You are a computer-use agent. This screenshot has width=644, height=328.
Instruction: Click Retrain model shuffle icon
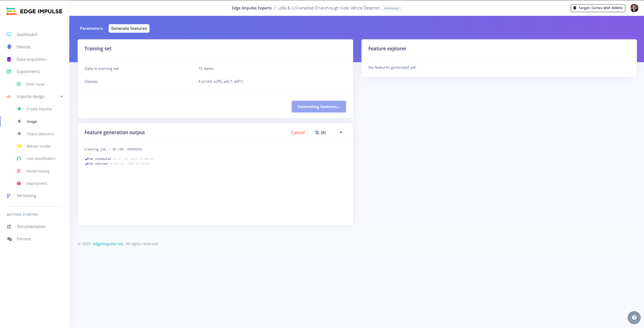coord(19,146)
